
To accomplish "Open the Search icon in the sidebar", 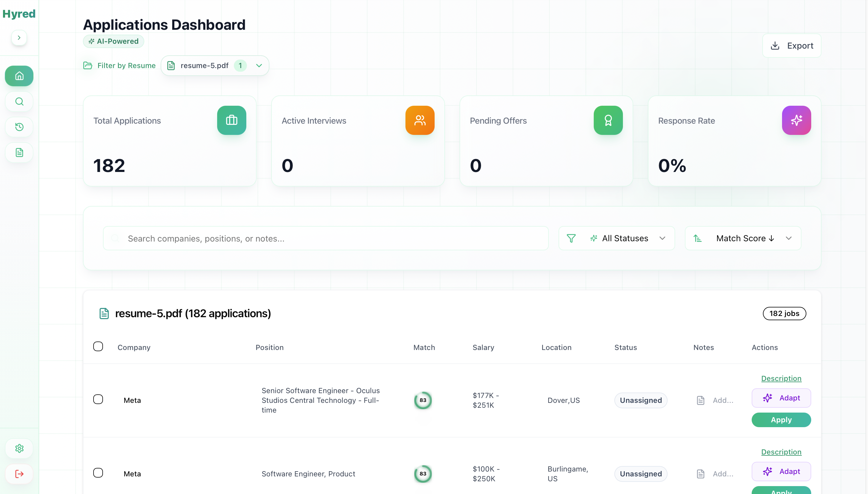I will tap(19, 101).
